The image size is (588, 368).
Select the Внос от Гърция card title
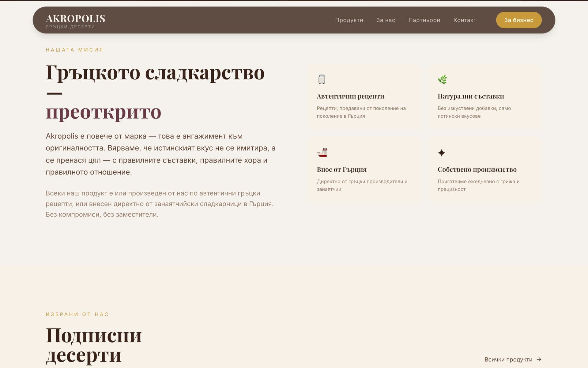(341, 170)
